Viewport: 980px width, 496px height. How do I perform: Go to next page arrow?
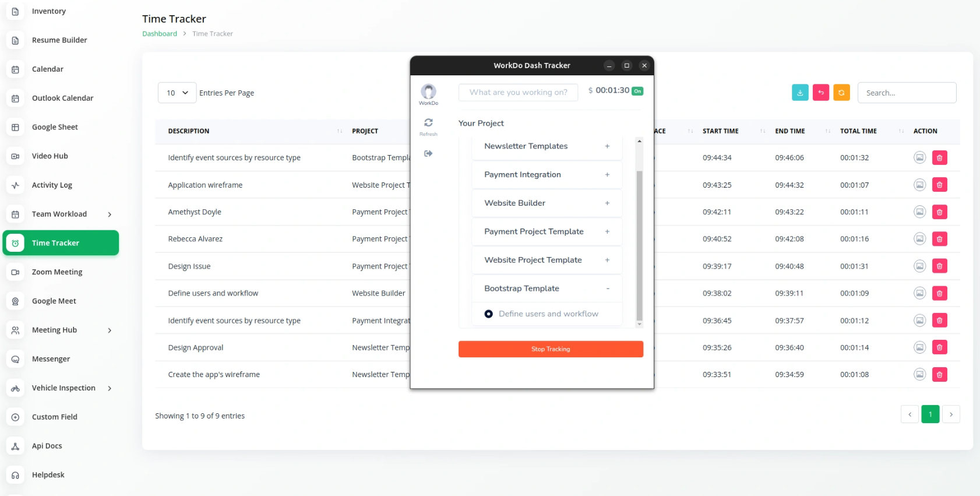[x=951, y=414]
